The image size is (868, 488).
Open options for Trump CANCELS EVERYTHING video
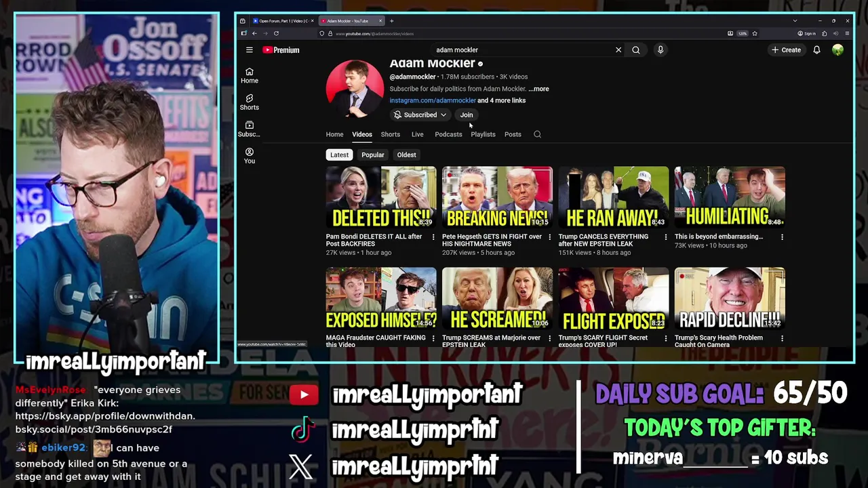[666, 237]
